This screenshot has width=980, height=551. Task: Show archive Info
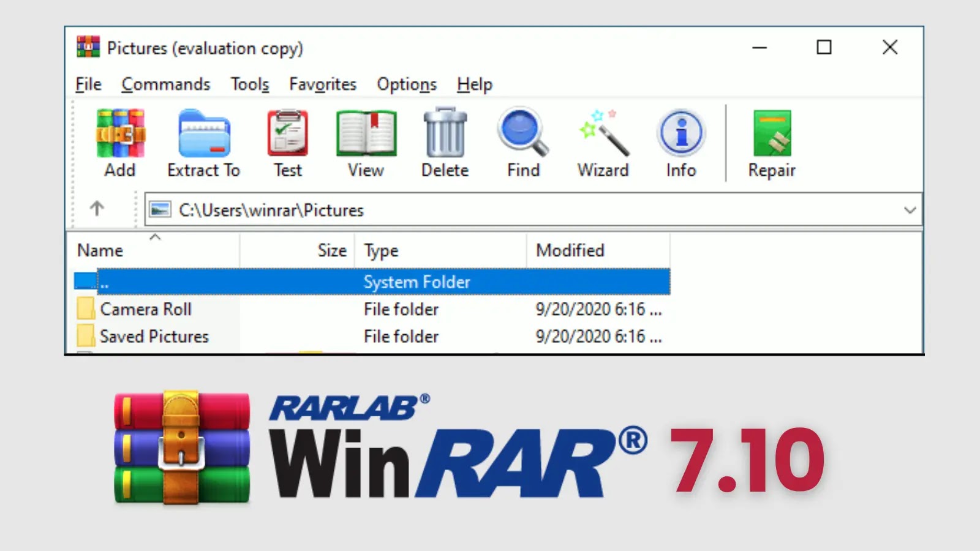(x=681, y=143)
